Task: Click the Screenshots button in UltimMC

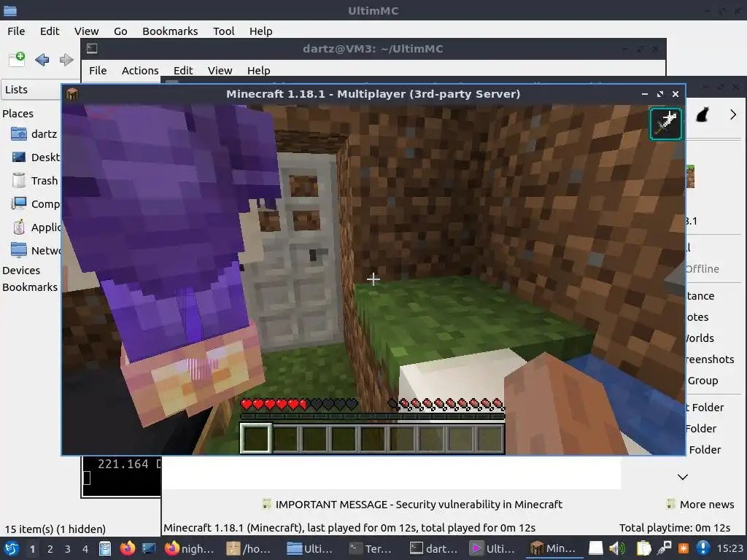Action: click(x=710, y=359)
